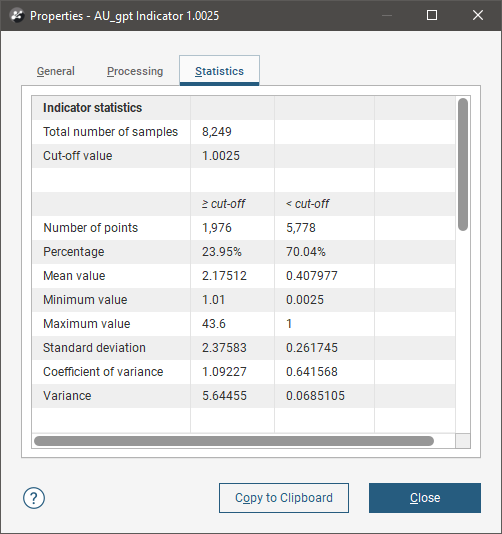This screenshot has height=534, width=502.
Task: Click the Percentage 70.04% cell
Action: pyautogui.click(x=324, y=252)
